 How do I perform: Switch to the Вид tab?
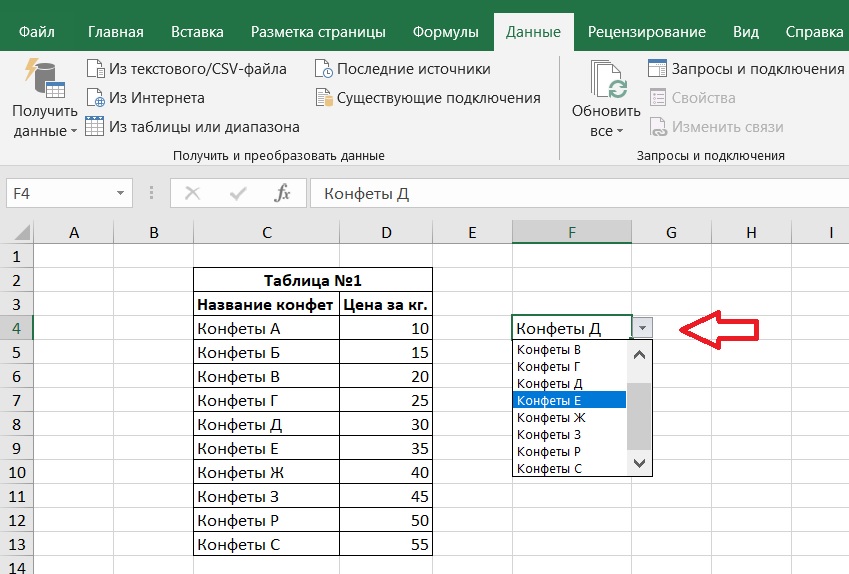pyautogui.click(x=746, y=32)
